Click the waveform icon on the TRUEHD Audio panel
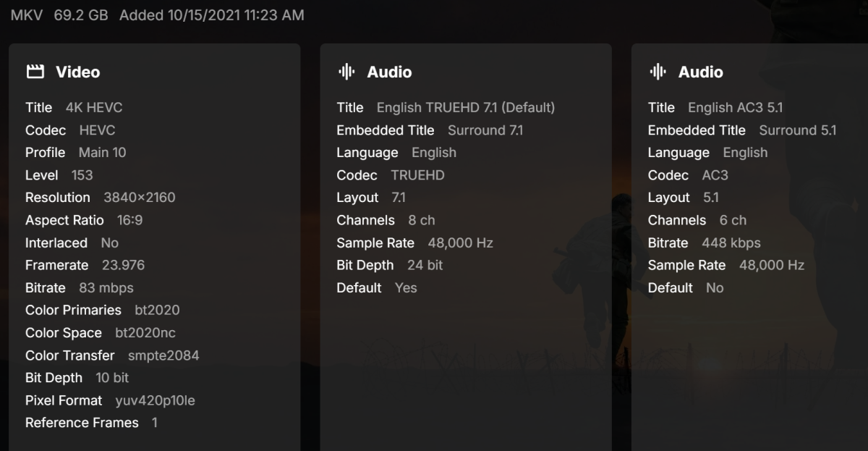868x451 pixels. coord(346,72)
